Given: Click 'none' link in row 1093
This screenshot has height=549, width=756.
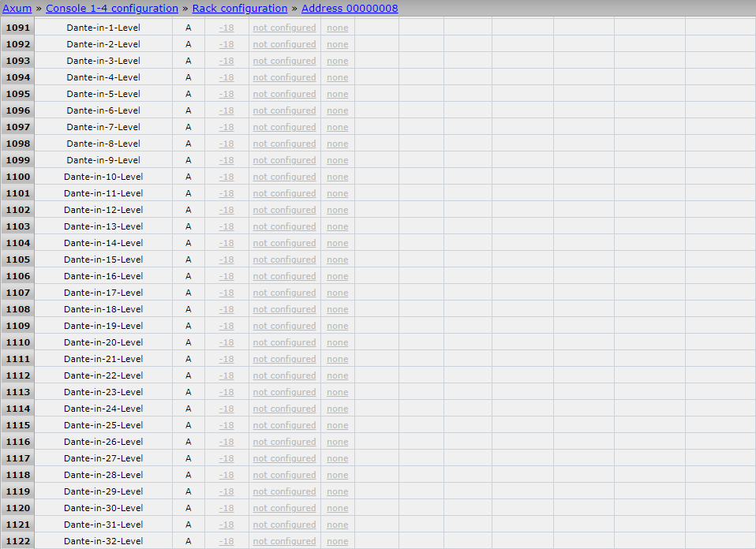Looking at the screenshot, I should [337, 61].
